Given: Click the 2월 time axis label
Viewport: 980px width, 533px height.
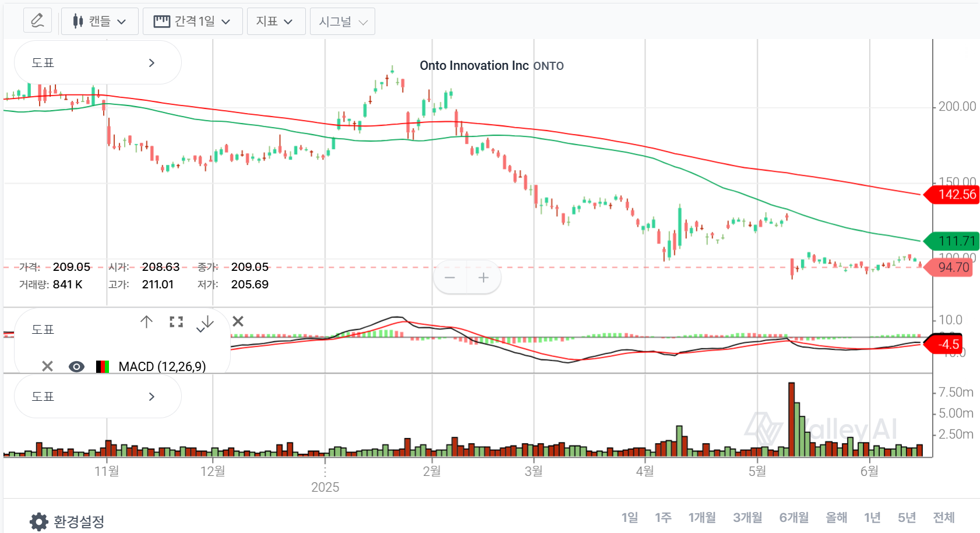Looking at the screenshot, I should [x=432, y=471].
